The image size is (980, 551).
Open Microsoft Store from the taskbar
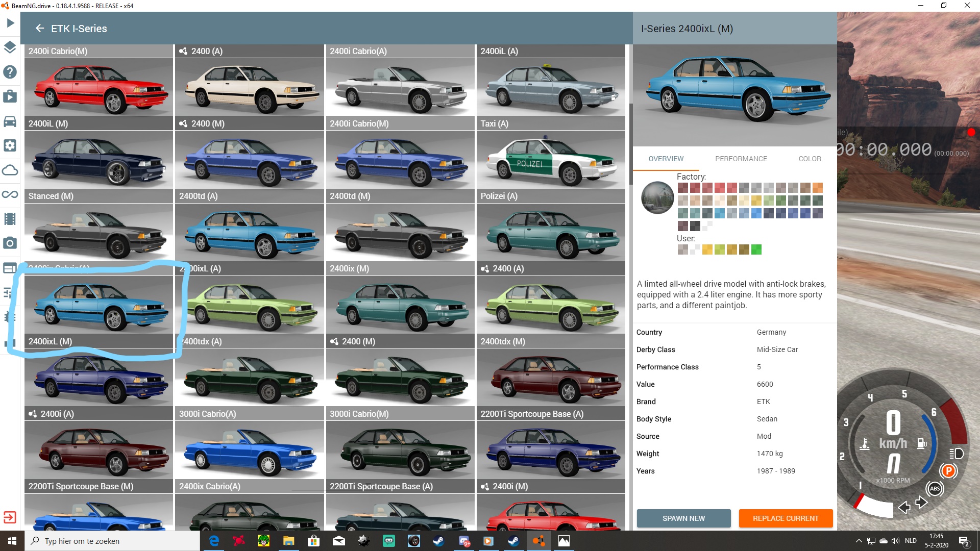314,541
